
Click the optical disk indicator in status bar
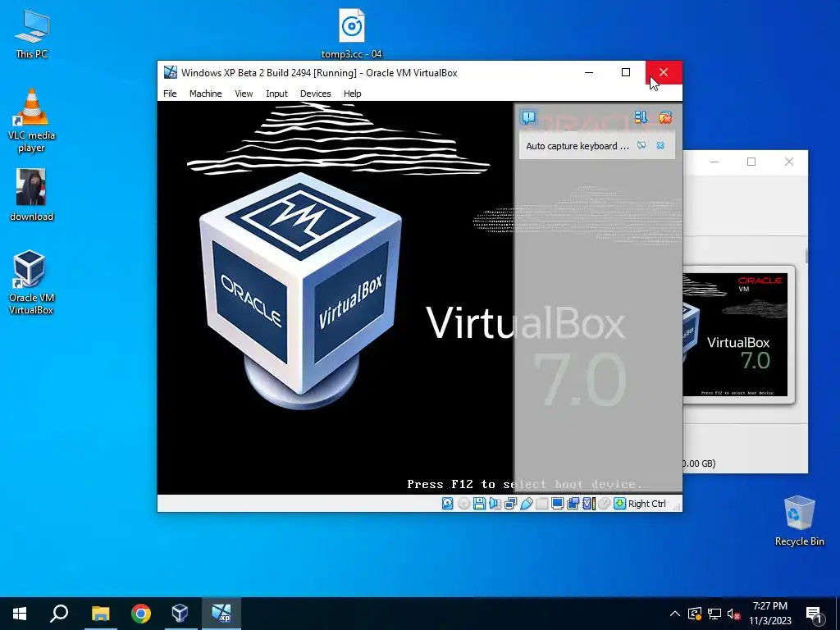464,504
